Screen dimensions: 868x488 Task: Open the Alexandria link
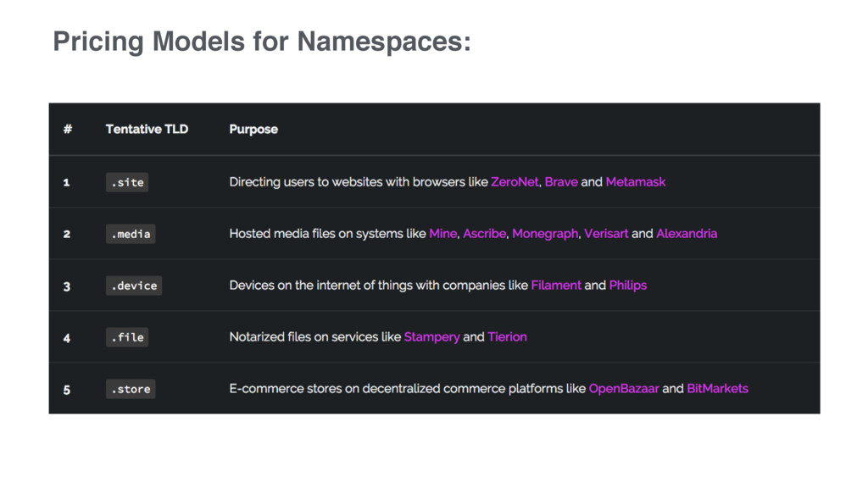click(687, 234)
